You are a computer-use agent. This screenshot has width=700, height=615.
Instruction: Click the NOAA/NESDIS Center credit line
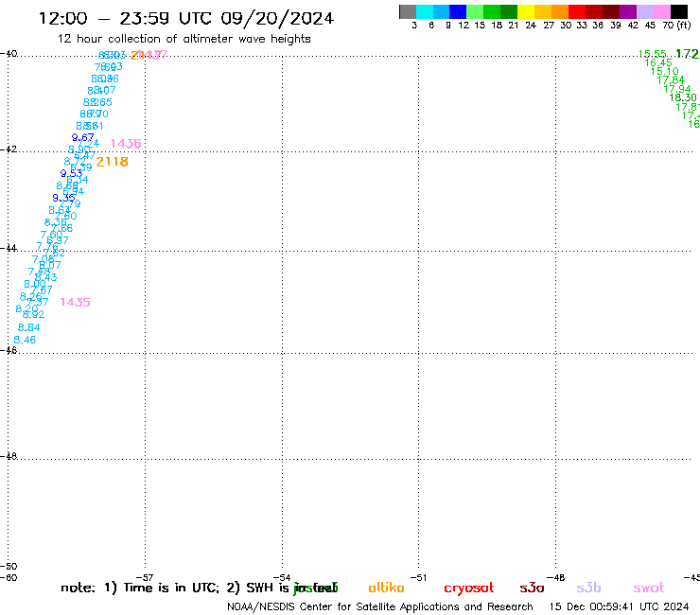click(x=380, y=606)
